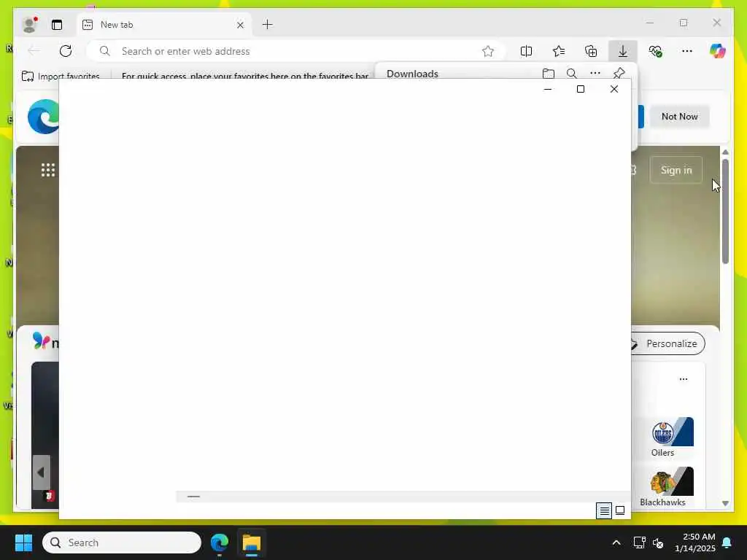747x560 pixels.
Task: Open muted volume tray icon
Action: pyautogui.click(x=658, y=542)
